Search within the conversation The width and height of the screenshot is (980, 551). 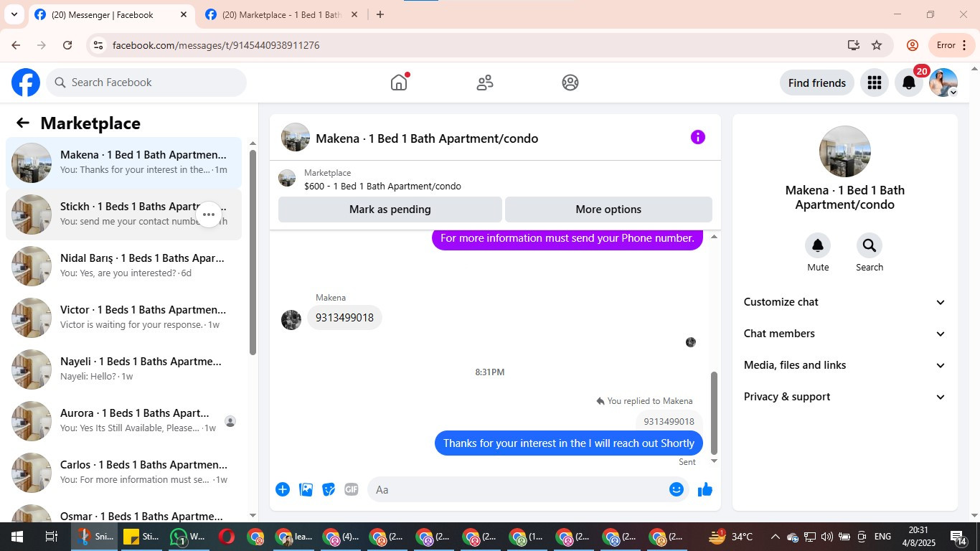click(x=870, y=246)
